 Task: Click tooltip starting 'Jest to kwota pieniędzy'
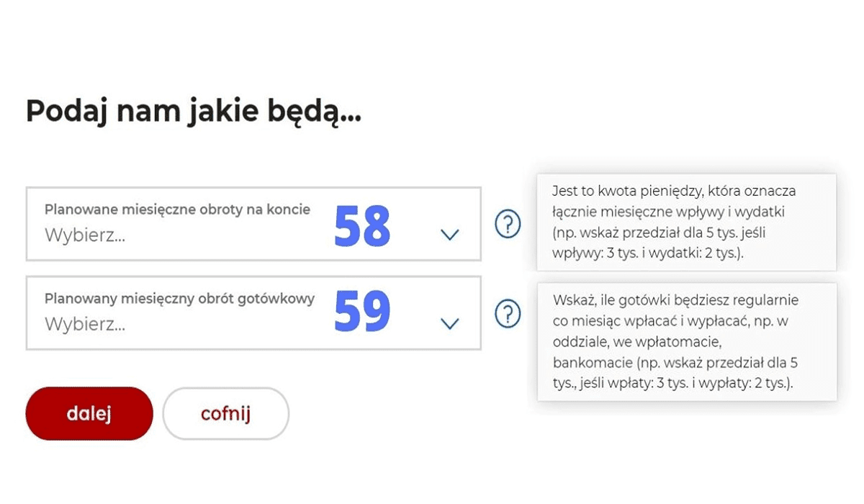tap(687, 222)
